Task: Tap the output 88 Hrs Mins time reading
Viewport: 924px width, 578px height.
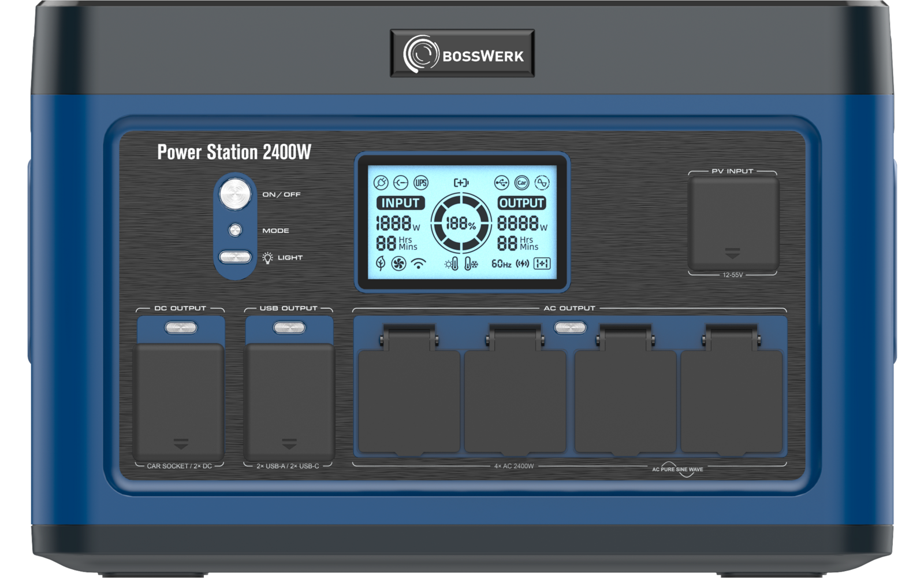Action: point(518,243)
